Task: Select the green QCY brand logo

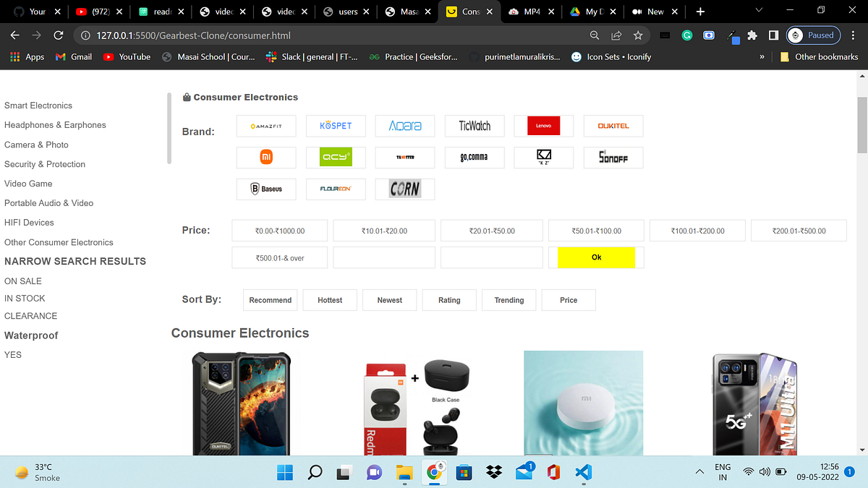Action: pos(336,158)
